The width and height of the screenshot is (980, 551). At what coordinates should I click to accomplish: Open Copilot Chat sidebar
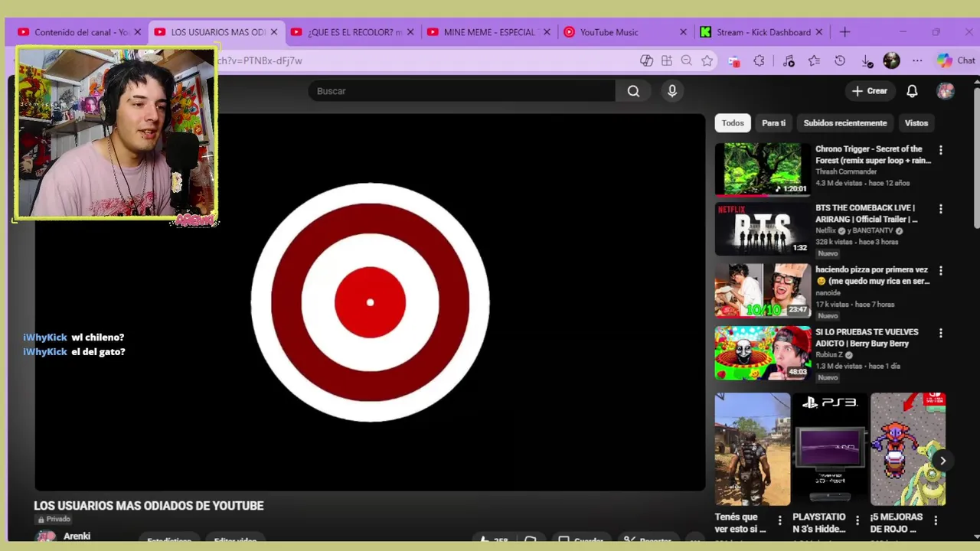point(955,60)
